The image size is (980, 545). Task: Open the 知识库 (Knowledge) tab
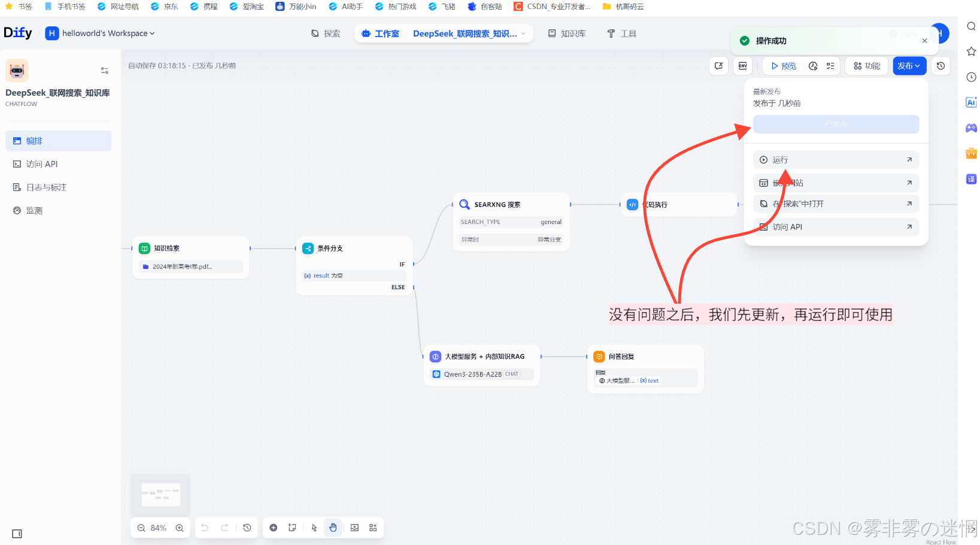pos(567,34)
